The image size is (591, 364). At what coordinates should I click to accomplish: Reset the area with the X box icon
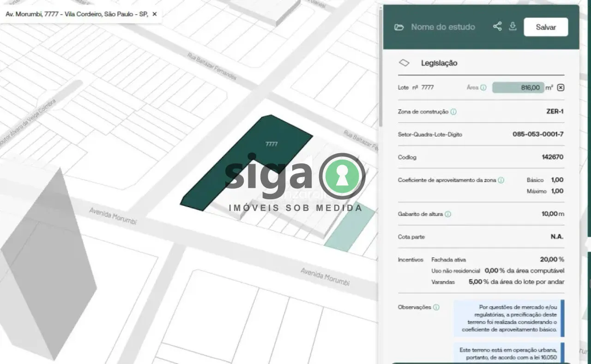coord(561,88)
